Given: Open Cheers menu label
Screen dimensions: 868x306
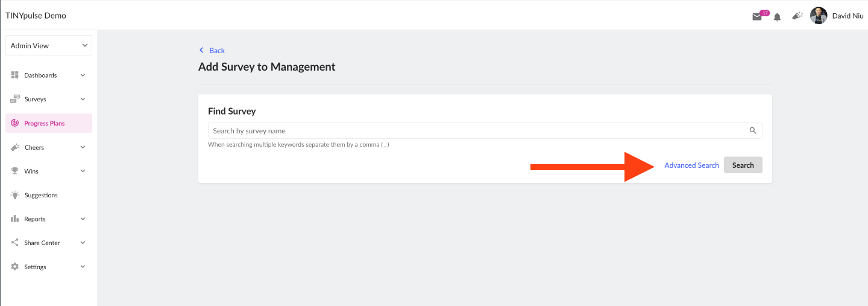Looking at the screenshot, I should [x=34, y=147].
